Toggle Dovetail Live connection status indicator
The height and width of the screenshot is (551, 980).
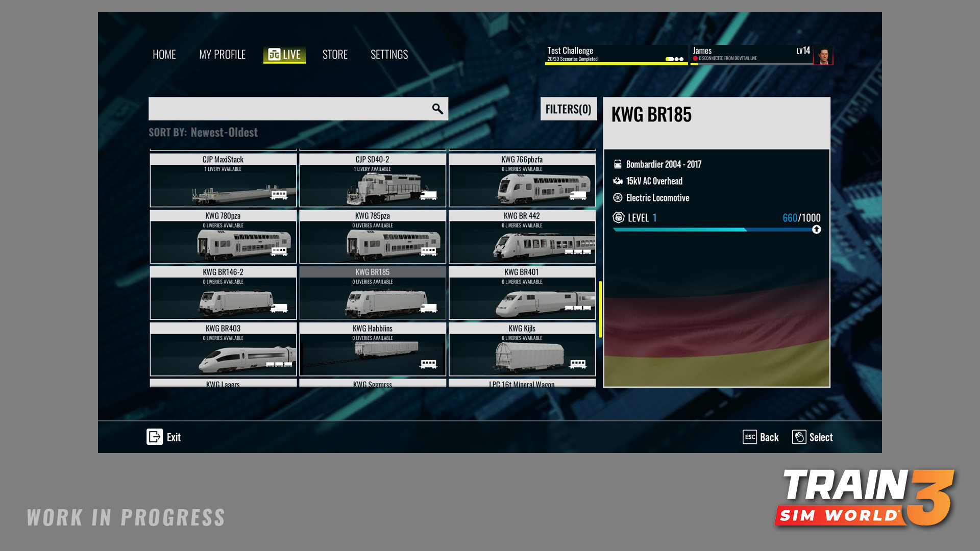coord(695,59)
